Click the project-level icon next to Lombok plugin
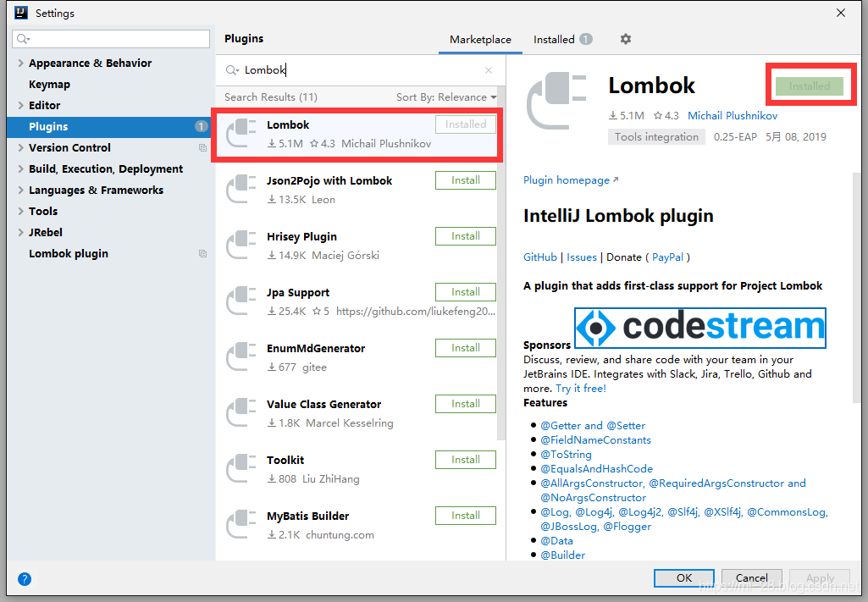Viewport: 868px width, 602px height. click(202, 253)
